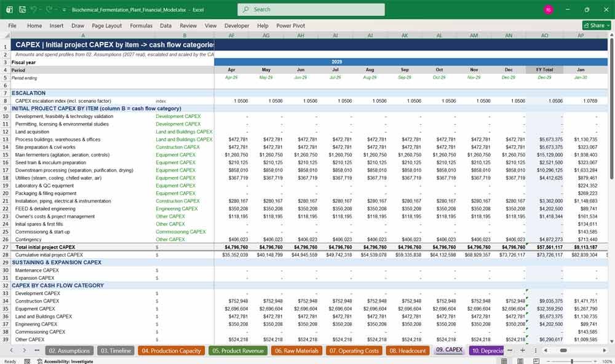Select the FY Total header cell
615x364 pixels.
click(545, 70)
